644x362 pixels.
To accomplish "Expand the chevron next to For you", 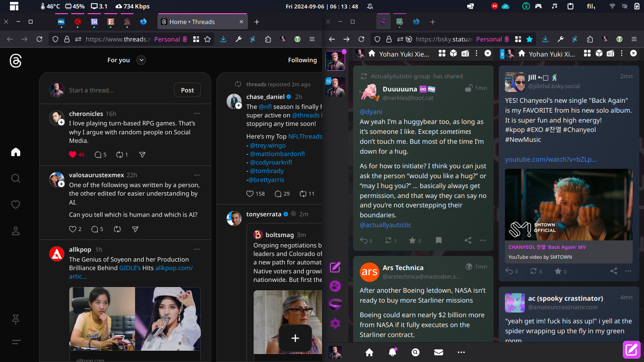I will point(141,60).
